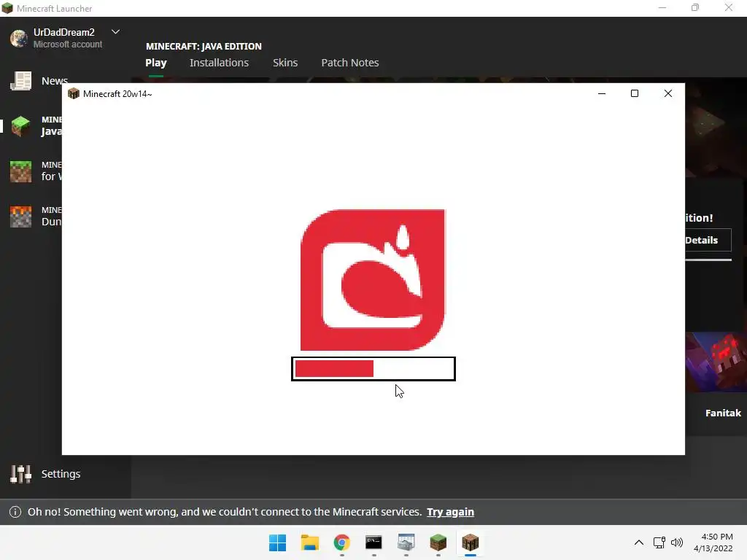
Task: Open the Fanitak news thumbnail
Action: point(716,362)
